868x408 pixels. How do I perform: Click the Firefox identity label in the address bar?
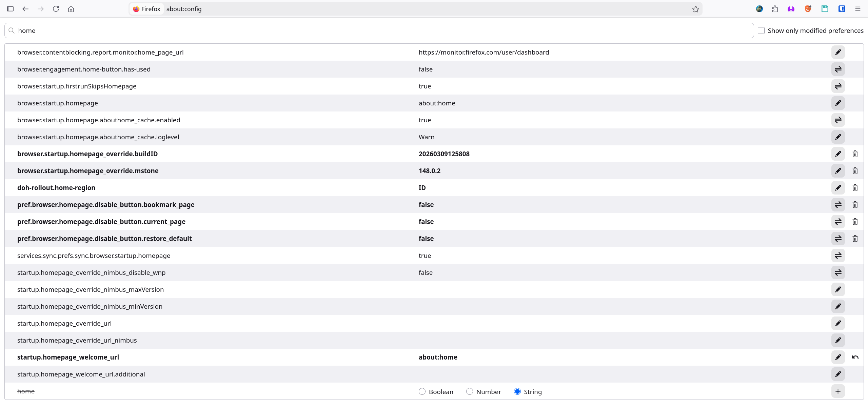click(146, 9)
